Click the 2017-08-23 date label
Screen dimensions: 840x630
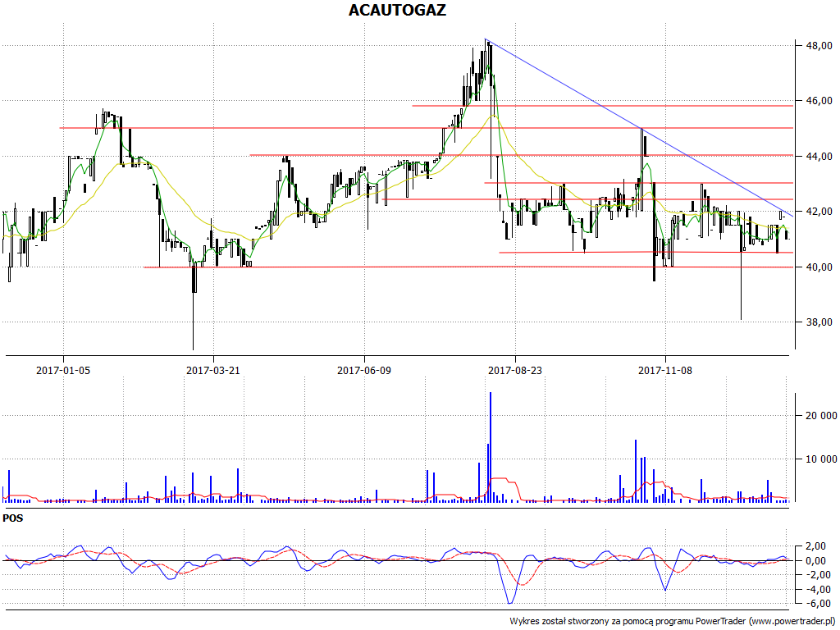click(x=515, y=371)
